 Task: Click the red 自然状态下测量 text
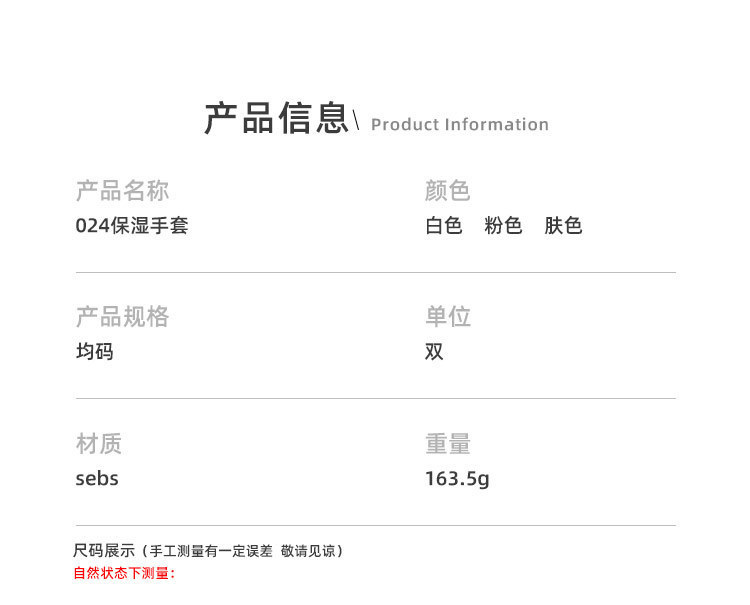point(124,573)
